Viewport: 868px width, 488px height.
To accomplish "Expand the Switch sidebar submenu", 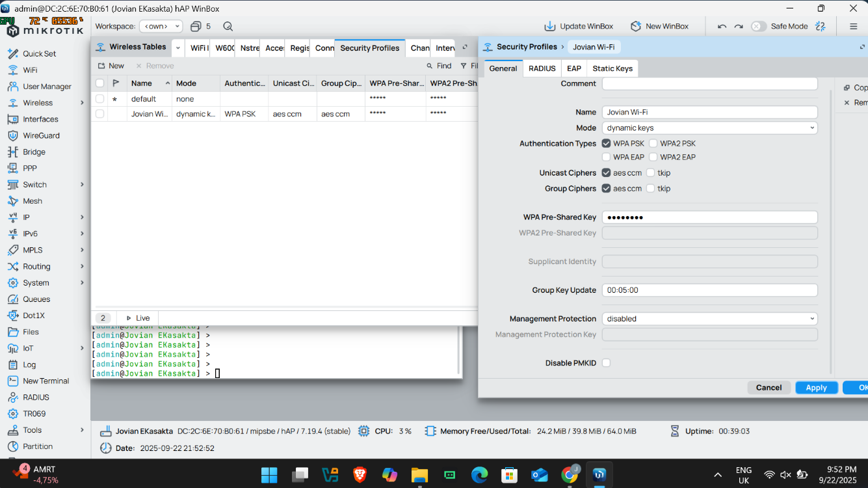I will pos(82,185).
